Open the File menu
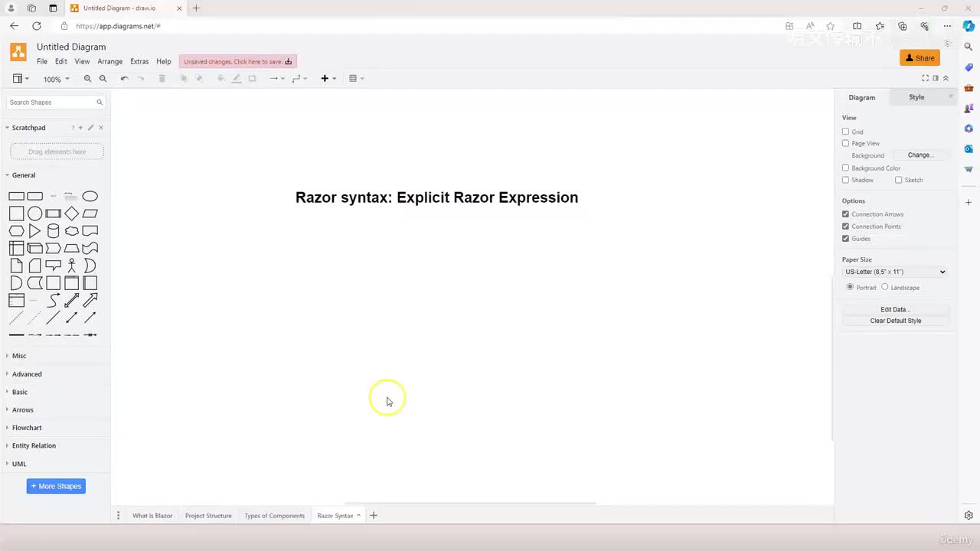The image size is (980, 551). [x=42, y=61]
